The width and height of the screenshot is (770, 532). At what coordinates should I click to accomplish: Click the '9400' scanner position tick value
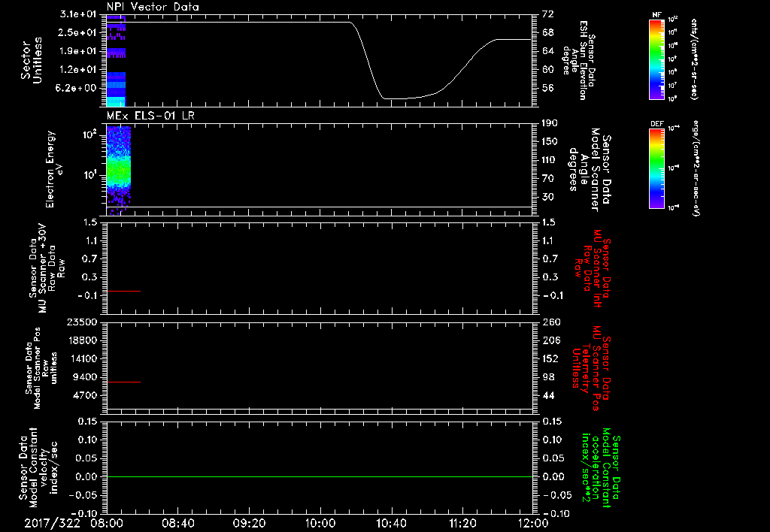[x=85, y=377]
